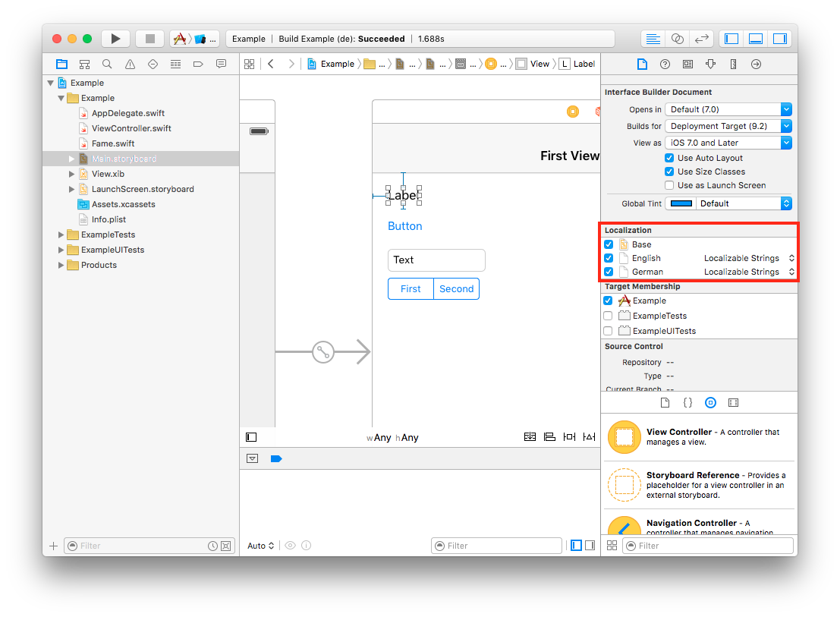Uncheck English localization
The image size is (840, 617).
point(609,258)
